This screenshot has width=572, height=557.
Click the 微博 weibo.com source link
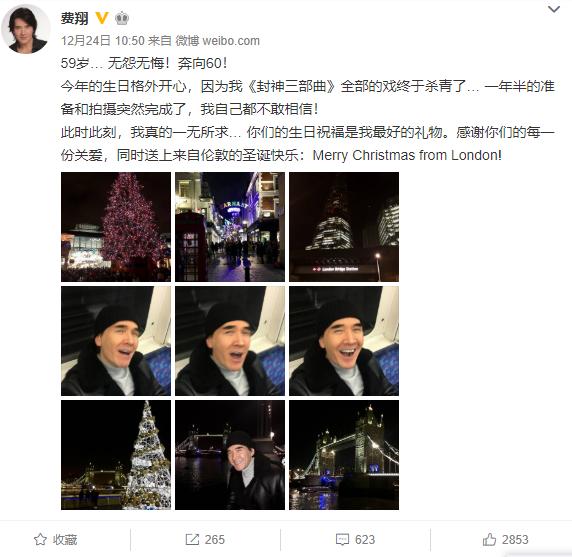click(218, 40)
